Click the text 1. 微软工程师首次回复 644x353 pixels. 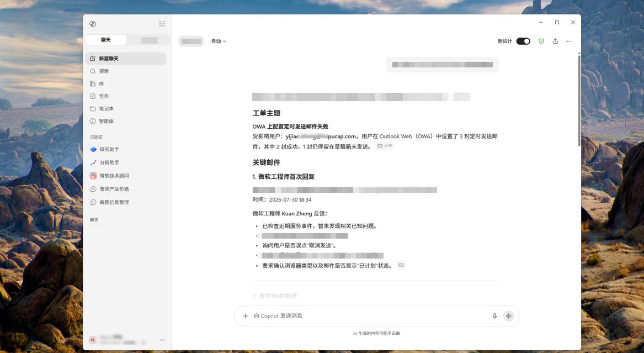coord(284,177)
